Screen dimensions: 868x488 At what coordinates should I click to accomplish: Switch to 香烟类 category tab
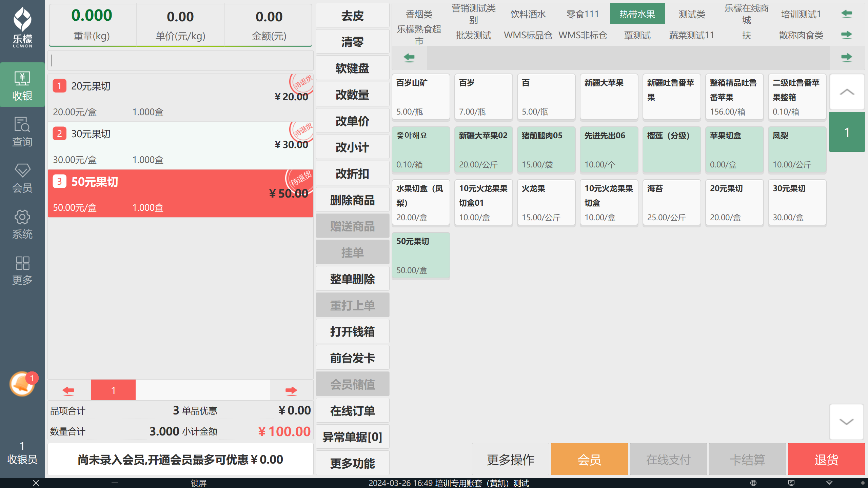tap(419, 14)
